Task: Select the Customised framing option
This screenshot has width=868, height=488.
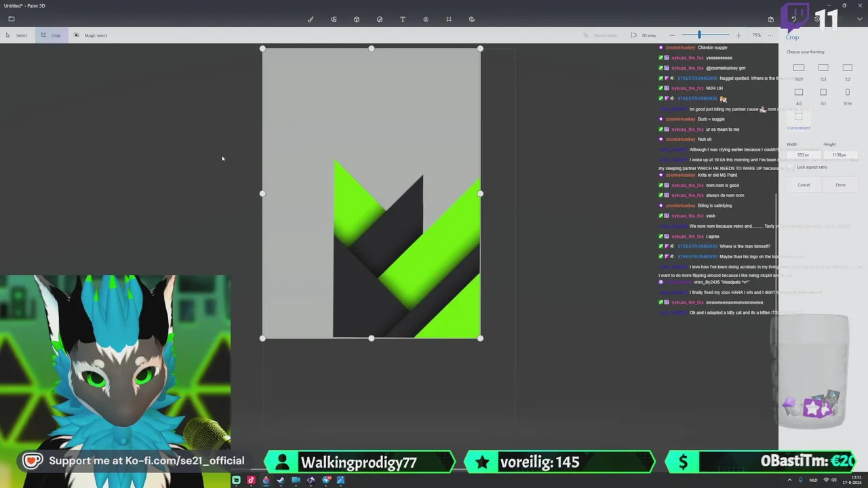Action: (799, 121)
